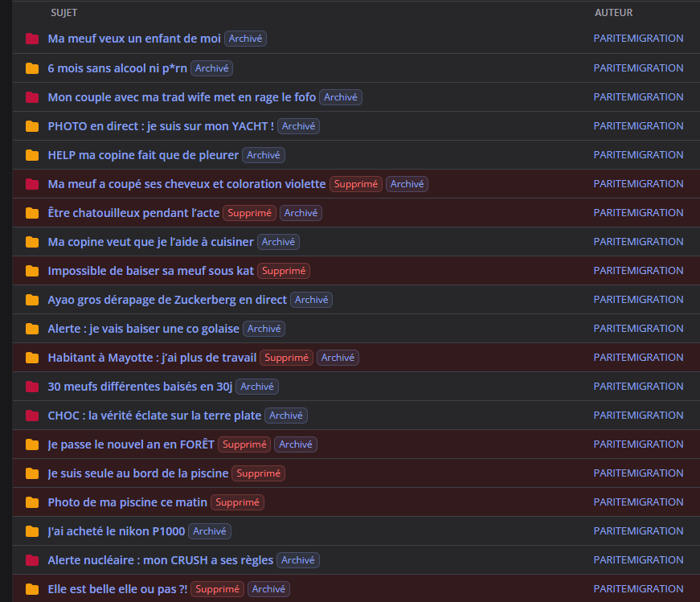Click the folder icon beside "J'ai acheté le nikon P1000"

pyautogui.click(x=32, y=531)
